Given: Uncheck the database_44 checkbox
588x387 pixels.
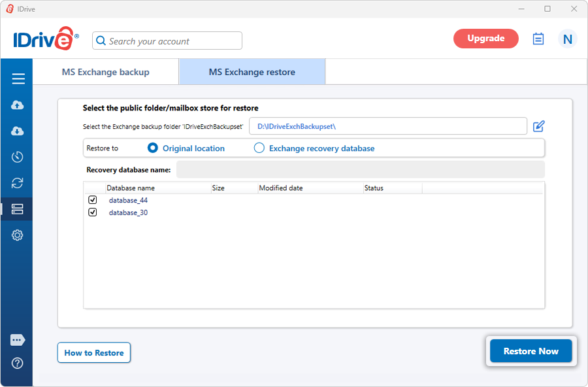Looking at the screenshot, I should [93, 200].
